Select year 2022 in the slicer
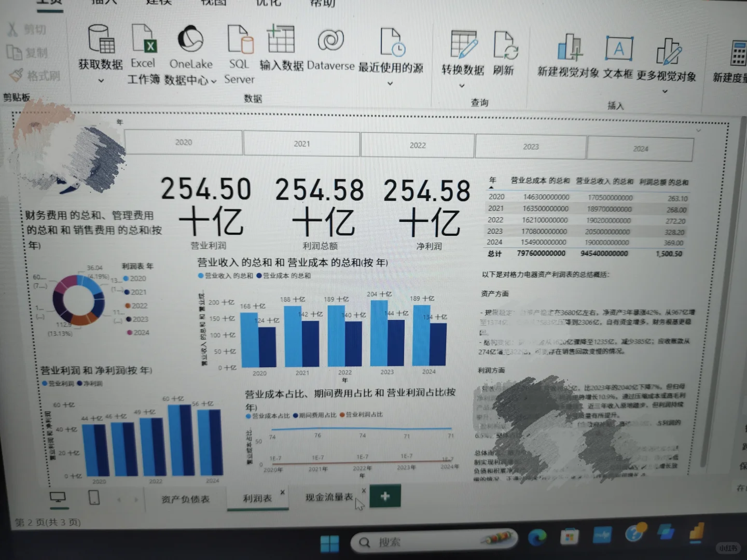The width and height of the screenshot is (747, 560). [x=418, y=145]
